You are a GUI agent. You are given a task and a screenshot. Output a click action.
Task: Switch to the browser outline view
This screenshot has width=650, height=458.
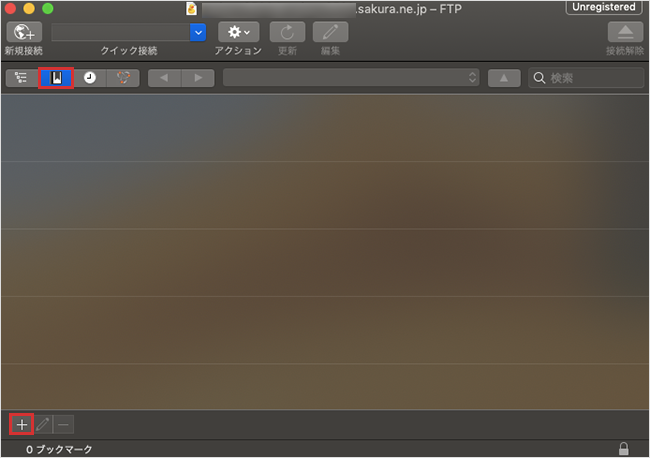(x=21, y=78)
